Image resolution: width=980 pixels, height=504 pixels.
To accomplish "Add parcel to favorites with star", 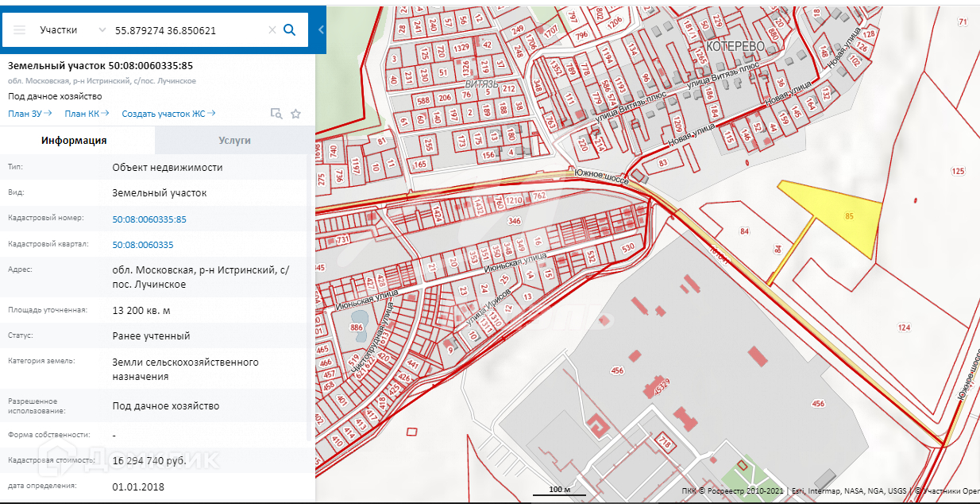I will coord(295,114).
